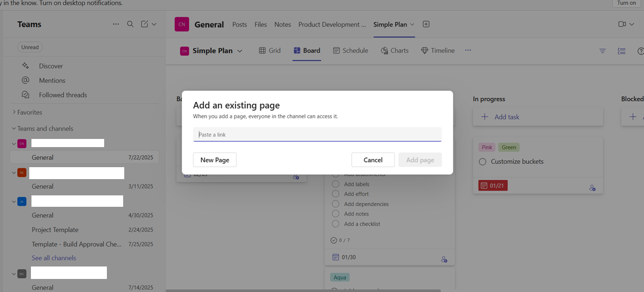Assign the 01/30 task via person icon
Image resolution: width=644 pixels, height=292 pixels.
444,259
